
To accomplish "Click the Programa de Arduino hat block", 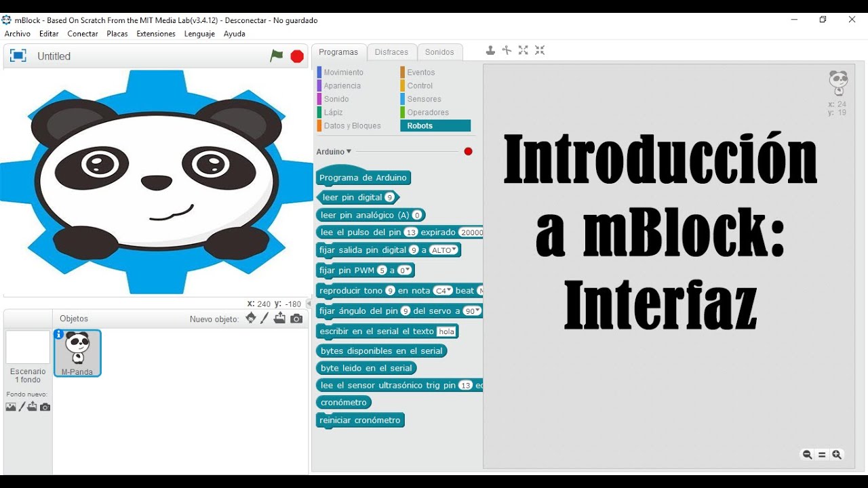I will pos(363,176).
